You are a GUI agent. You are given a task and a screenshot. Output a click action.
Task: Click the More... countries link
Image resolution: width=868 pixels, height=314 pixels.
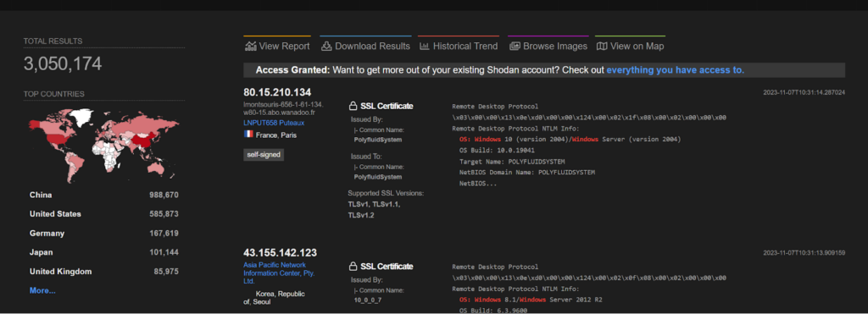point(42,291)
